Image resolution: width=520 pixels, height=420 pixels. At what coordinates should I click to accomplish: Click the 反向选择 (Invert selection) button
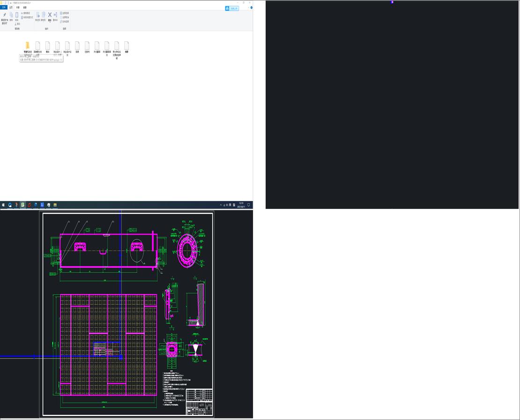(x=65, y=22)
